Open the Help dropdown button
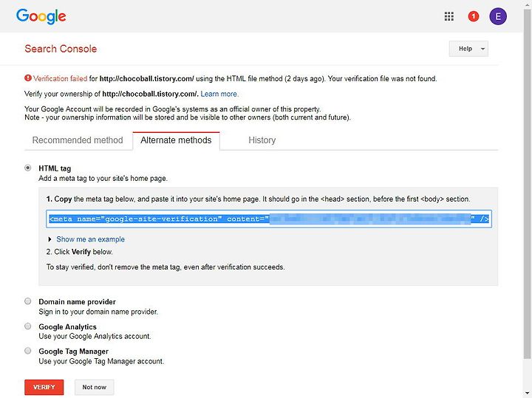 pos(468,49)
